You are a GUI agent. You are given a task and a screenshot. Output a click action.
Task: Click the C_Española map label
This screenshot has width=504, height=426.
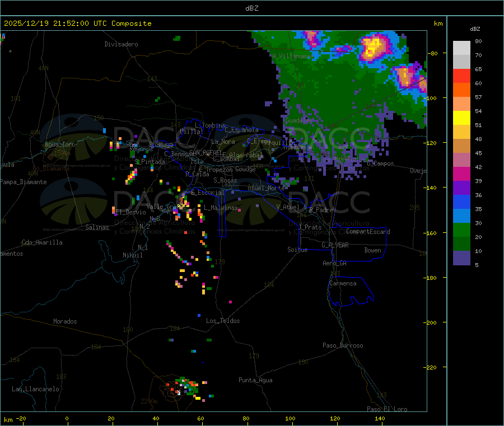[241, 130]
